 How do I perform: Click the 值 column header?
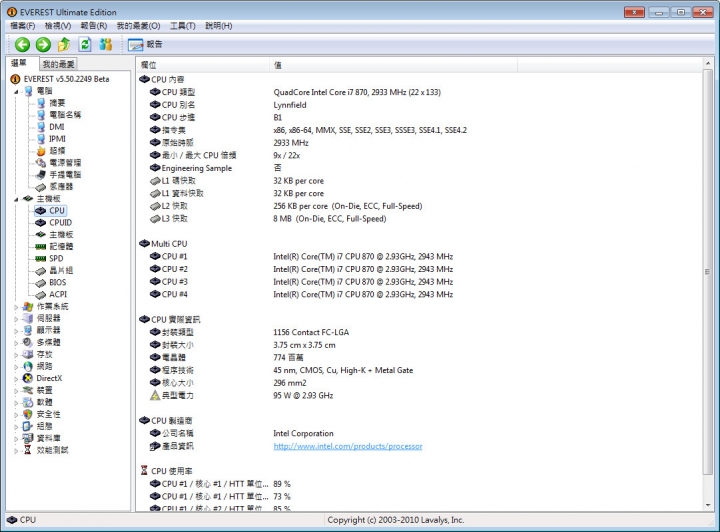tap(394, 65)
